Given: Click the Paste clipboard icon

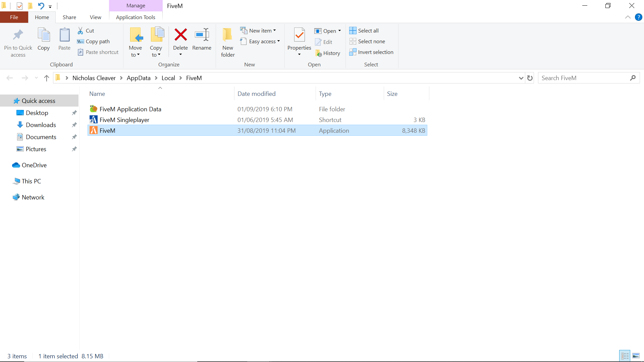Looking at the screenshot, I should [64, 35].
